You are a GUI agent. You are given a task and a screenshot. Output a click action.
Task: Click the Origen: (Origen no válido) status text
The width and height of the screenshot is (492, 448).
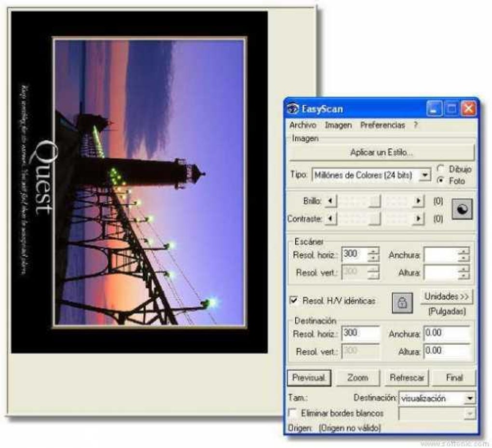(334, 428)
